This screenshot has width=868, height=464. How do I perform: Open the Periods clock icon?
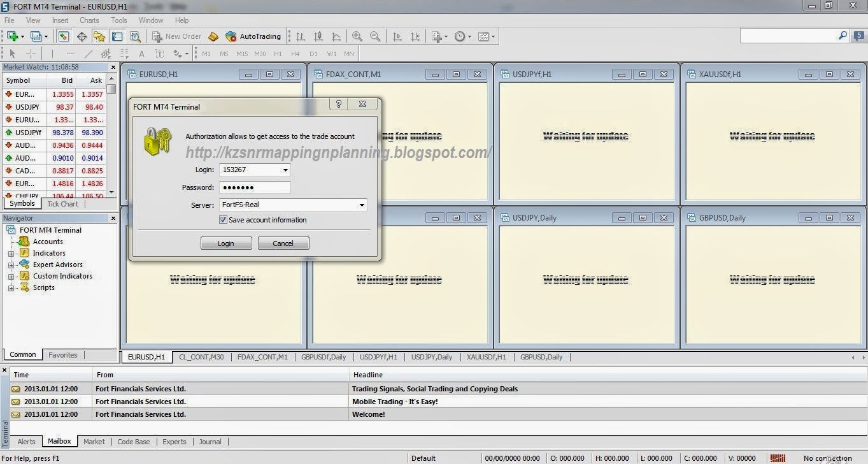click(x=460, y=36)
